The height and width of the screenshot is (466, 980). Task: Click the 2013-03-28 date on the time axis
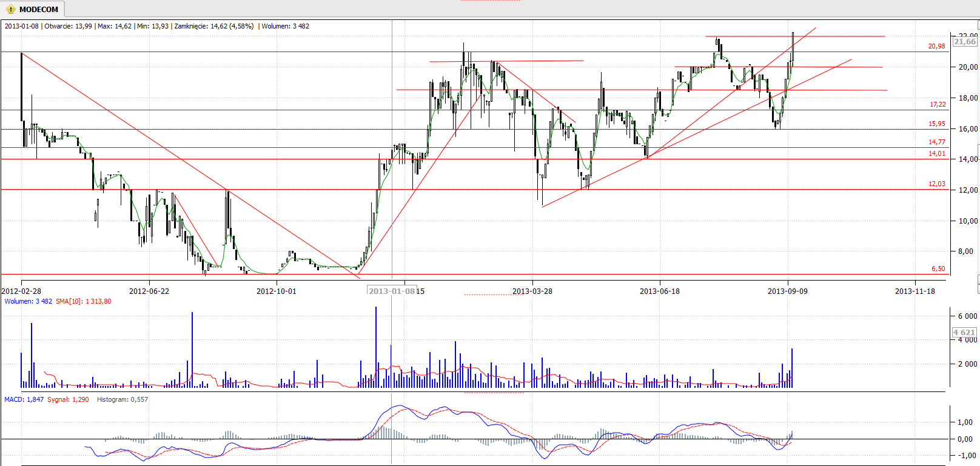[532, 291]
